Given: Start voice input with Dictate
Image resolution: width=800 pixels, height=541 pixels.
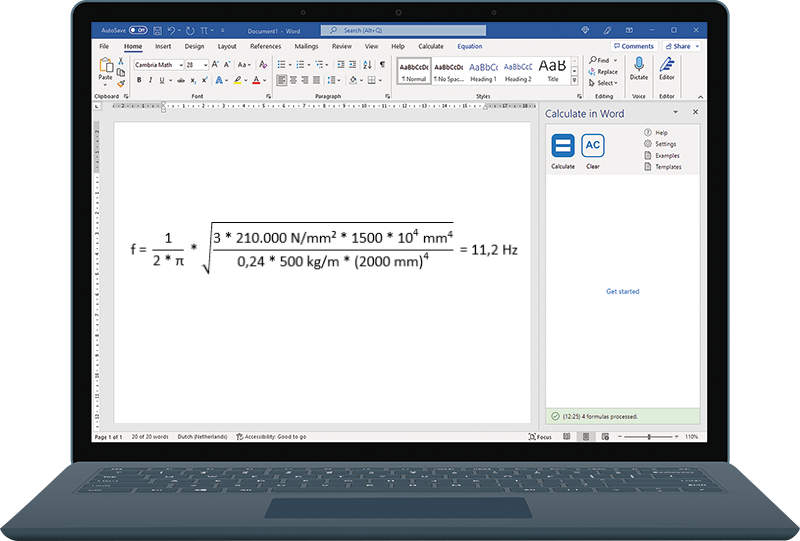Looking at the screenshot, I should pos(638,68).
